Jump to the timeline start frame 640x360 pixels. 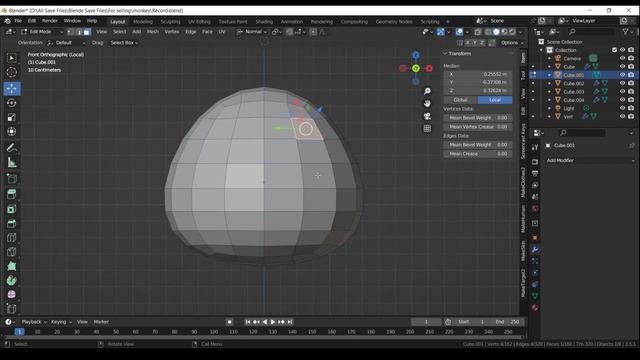(x=248, y=322)
